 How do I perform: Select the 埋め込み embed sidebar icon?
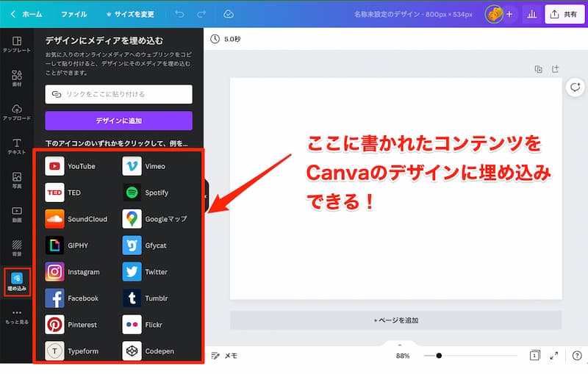pyautogui.click(x=17, y=282)
